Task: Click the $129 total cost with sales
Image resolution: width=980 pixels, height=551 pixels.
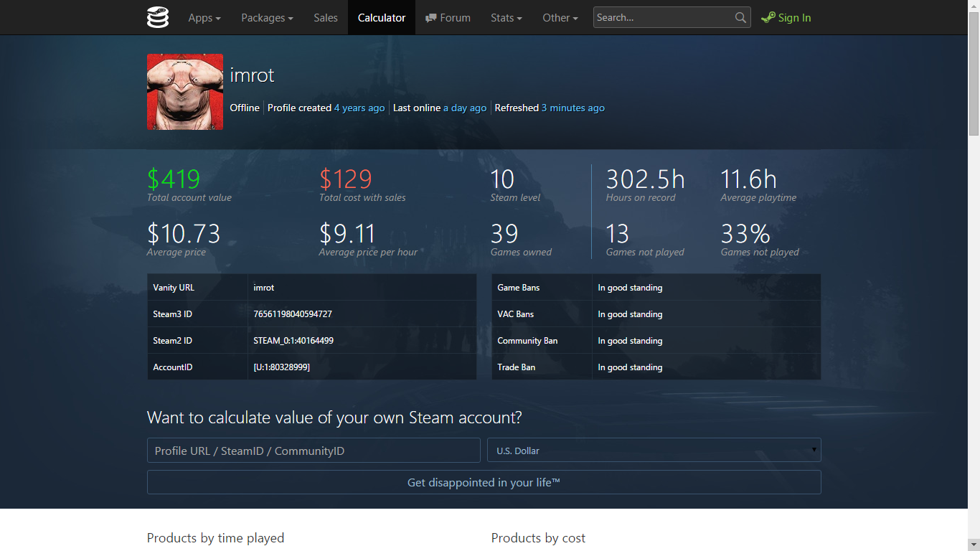Action: (x=346, y=179)
